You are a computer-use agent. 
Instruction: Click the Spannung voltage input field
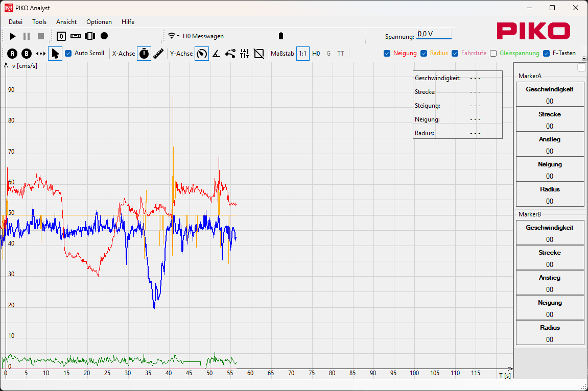coord(434,34)
